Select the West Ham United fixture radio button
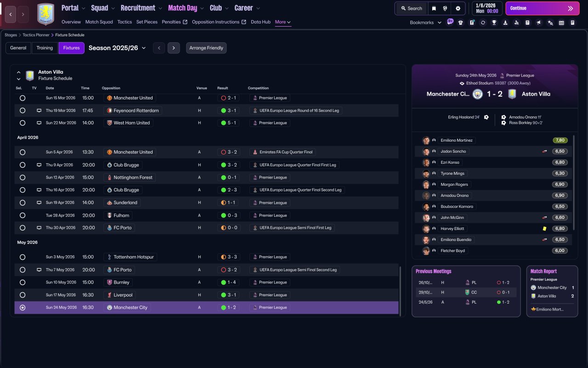This screenshot has height=368, width=588. click(23, 123)
